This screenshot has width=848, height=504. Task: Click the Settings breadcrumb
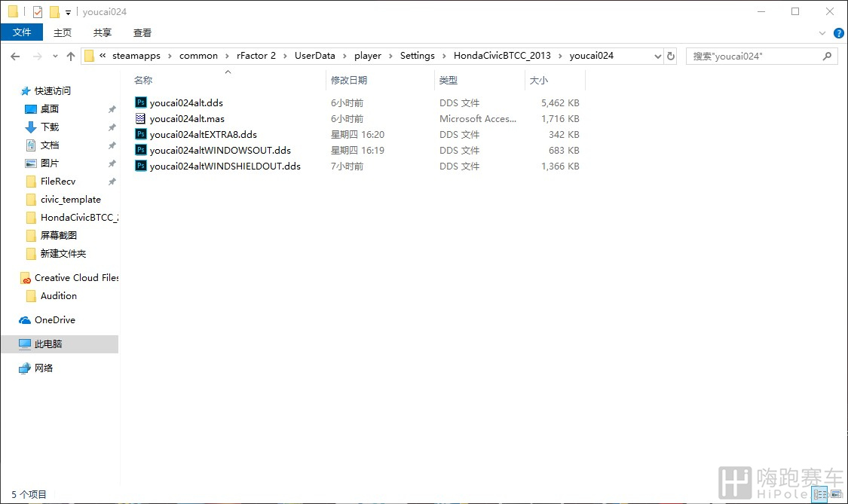418,56
